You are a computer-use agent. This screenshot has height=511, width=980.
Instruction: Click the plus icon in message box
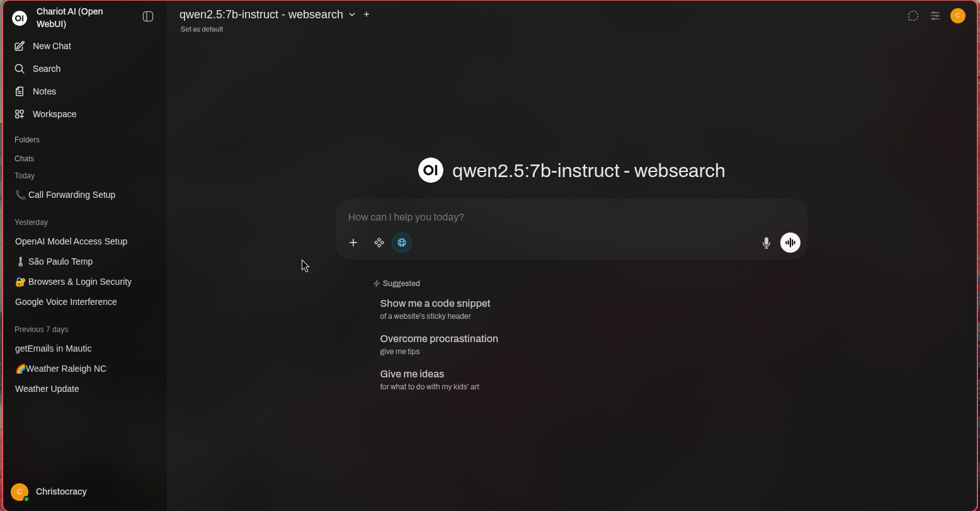pyautogui.click(x=353, y=243)
